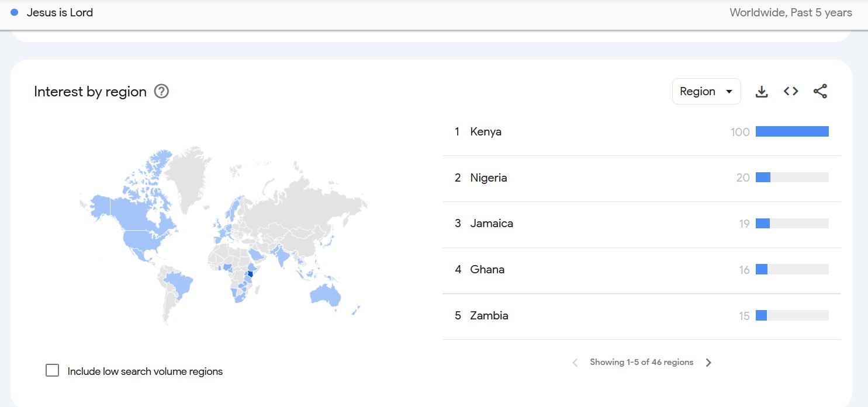Viewport: 868px width, 407px height.
Task: Click Kenya's full blue interest bar
Action: click(x=792, y=132)
